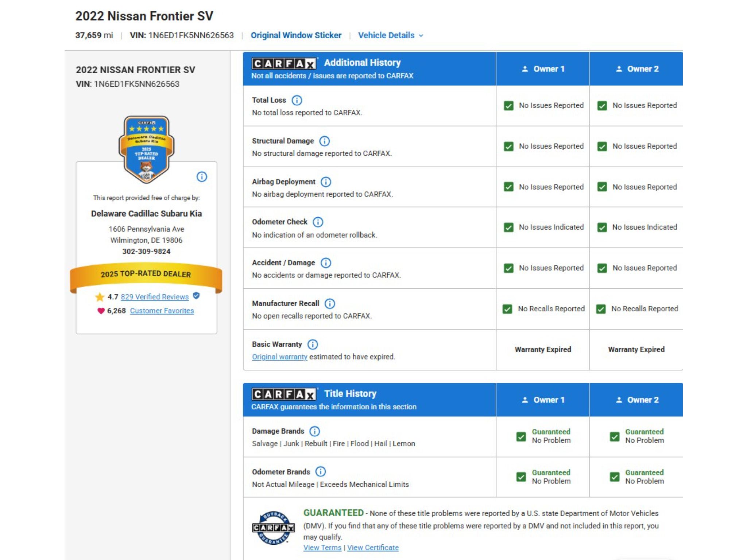Click the 2022 Nissan Frontier SV page title
Viewport: 747px width, 560px height.
144,16
